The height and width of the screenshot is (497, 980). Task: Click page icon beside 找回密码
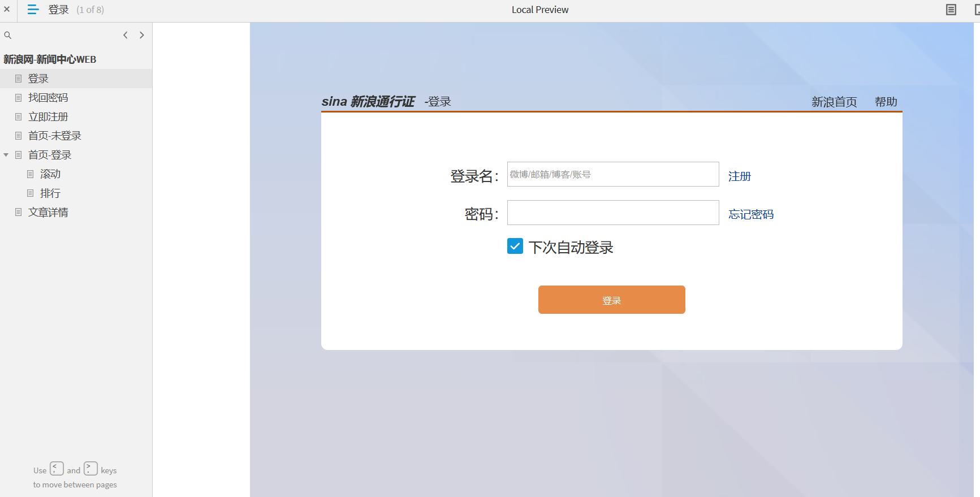coord(19,98)
